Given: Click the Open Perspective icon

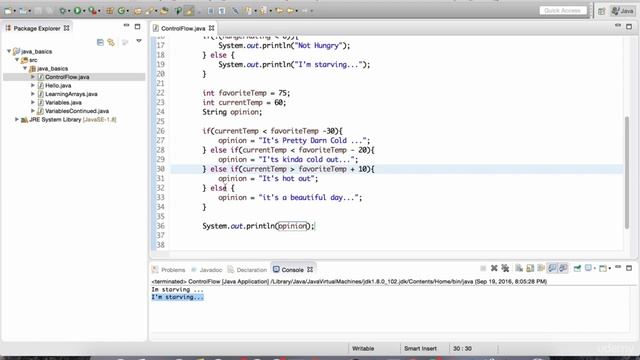Looking at the screenshot, I should [x=602, y=11].
